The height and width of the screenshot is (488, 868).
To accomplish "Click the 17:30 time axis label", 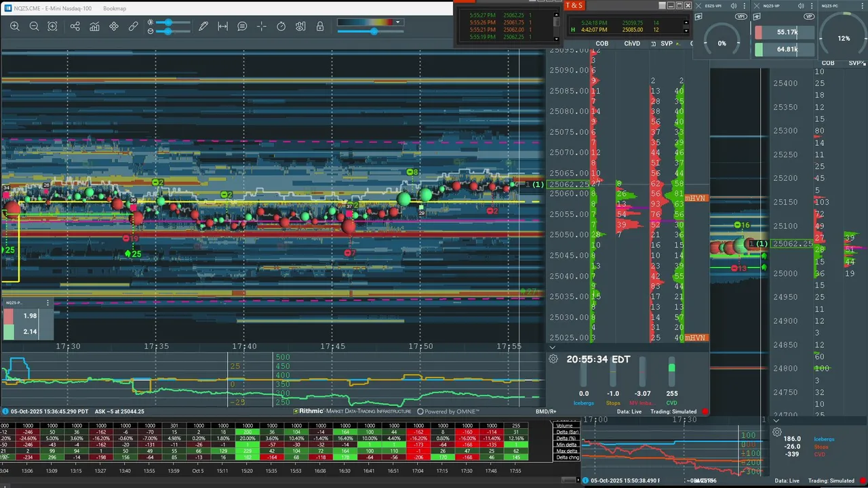I will click(68, 346).
